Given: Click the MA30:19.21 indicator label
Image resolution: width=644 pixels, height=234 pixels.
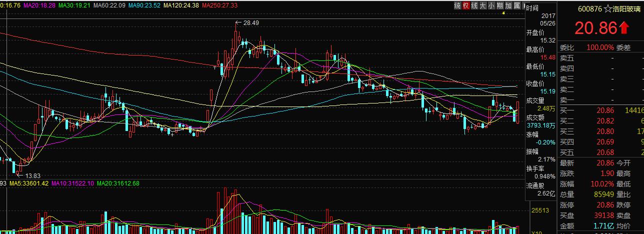Looking at the screenshot, I should pyautogui.click(x=74, y=5).
